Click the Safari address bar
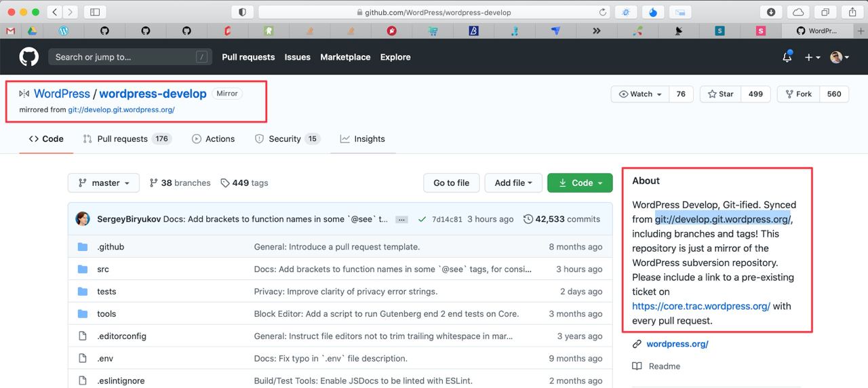 (x=434, y=12)
